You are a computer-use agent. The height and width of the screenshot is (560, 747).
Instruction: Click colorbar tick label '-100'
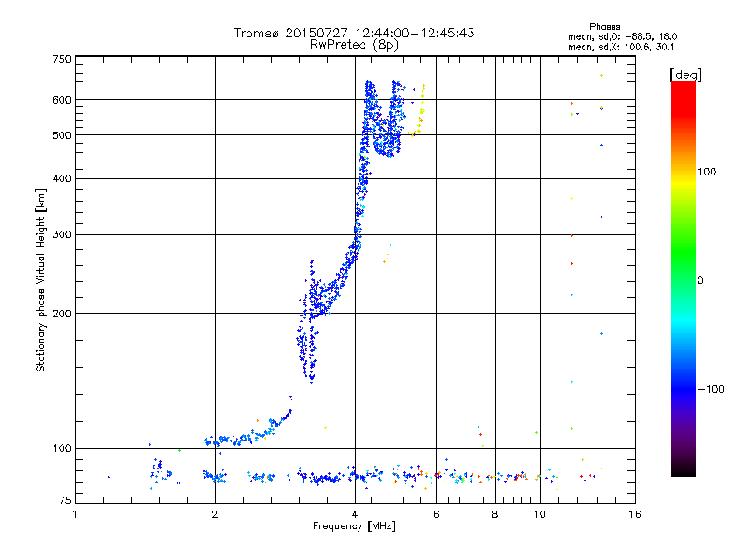(712, 389)
